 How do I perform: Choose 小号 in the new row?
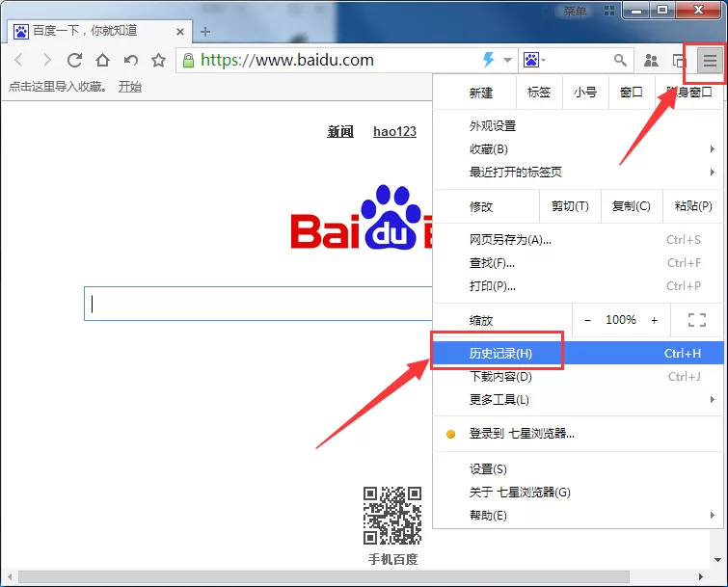tap(585, 93)
